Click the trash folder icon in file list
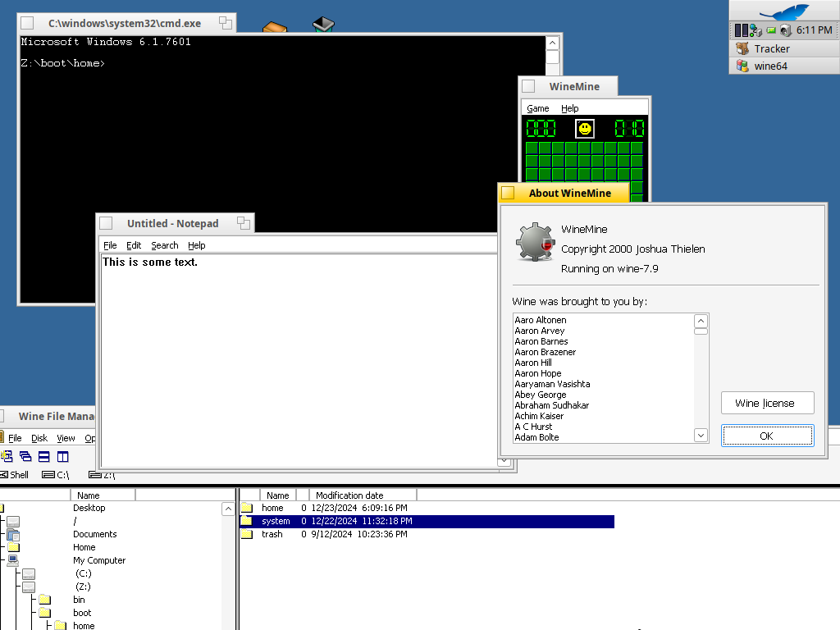This screenshot has height=630, width=840. 246,534
